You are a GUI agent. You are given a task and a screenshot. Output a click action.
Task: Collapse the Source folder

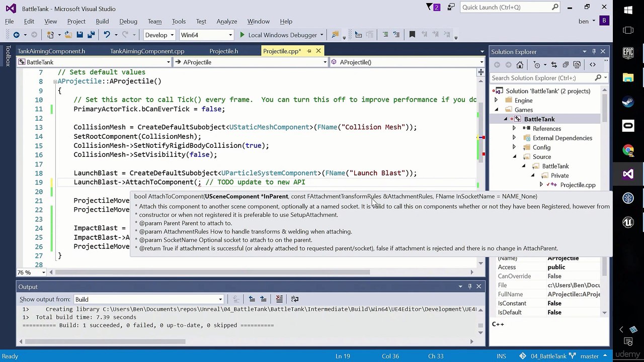coord(514,157)
